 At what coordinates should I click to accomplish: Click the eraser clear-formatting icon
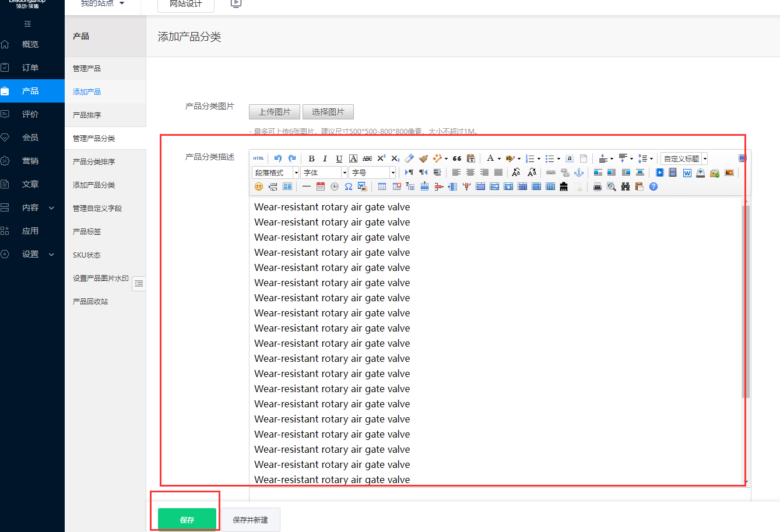coord(409,158)
